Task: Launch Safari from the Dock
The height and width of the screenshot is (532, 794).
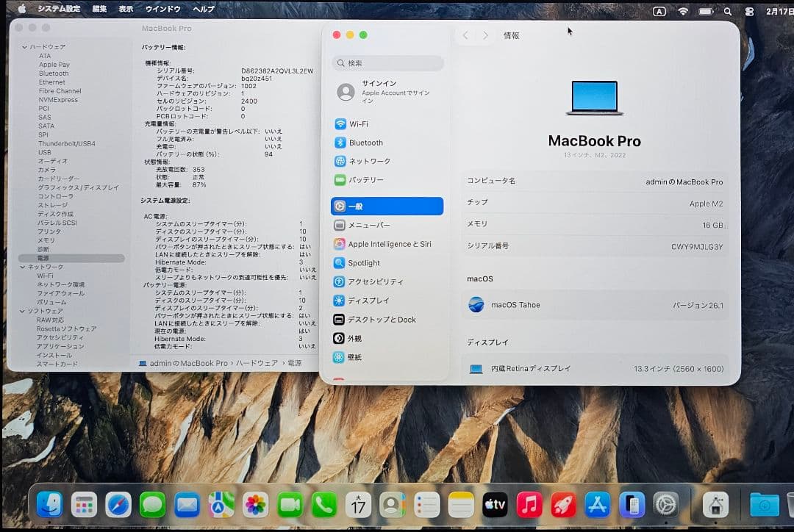Action: tap(118, 505)
